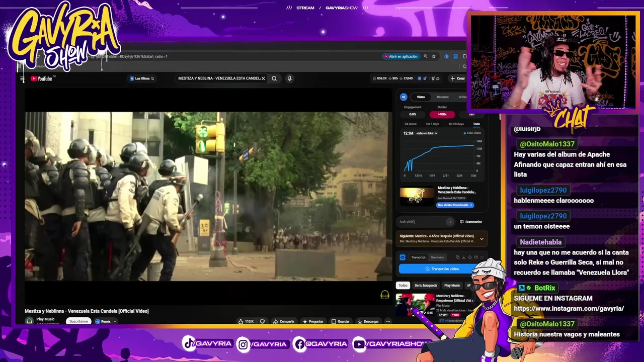Expand the Siguiente mix playlist chevron

(481, 239)
